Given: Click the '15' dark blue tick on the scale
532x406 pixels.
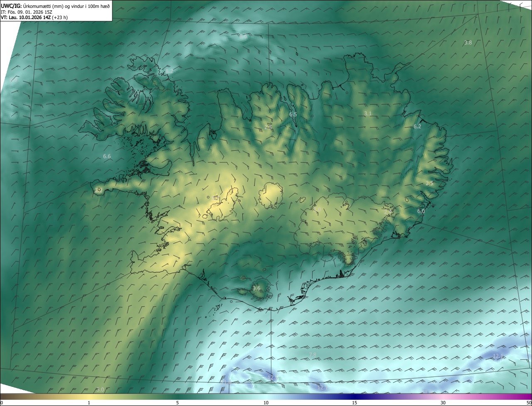Looking at the screenshot, I should (x=355, y=403).
